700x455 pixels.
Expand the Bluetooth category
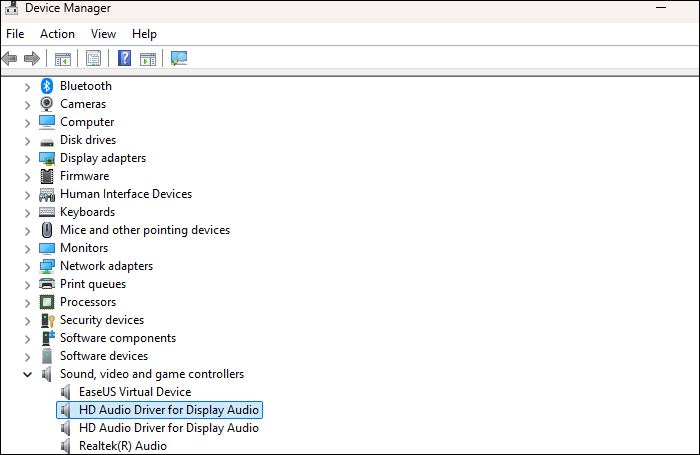pyautogui.click(x=27, y=87)
